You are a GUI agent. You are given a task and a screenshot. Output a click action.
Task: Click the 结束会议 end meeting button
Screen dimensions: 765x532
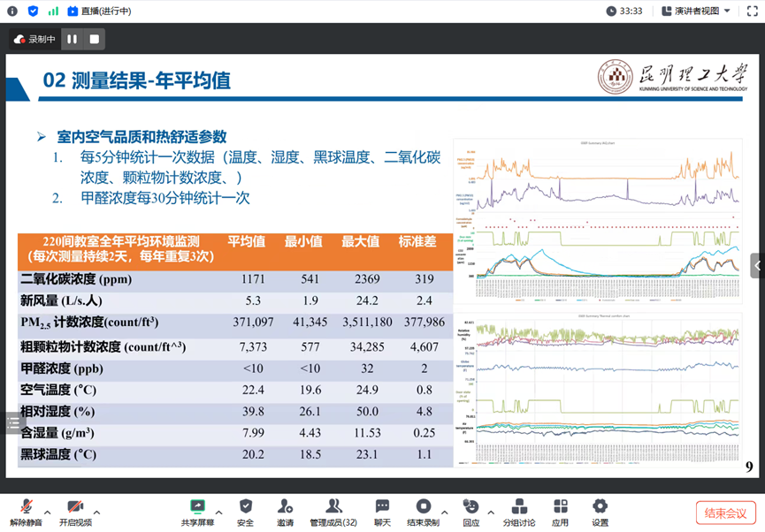725,513
